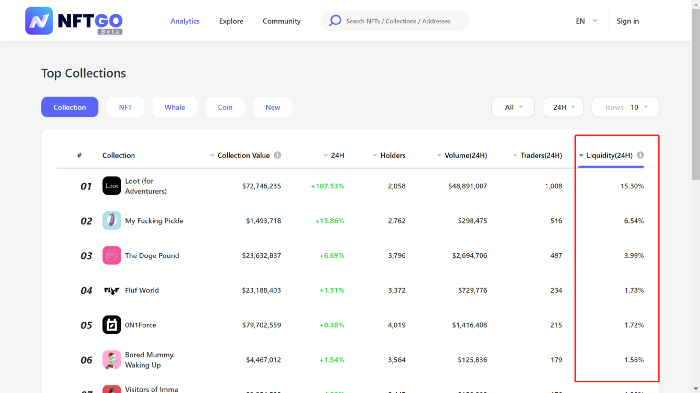Click the Doge Pound avatar icon
700x393 pixels.
(x=112, y=255)
